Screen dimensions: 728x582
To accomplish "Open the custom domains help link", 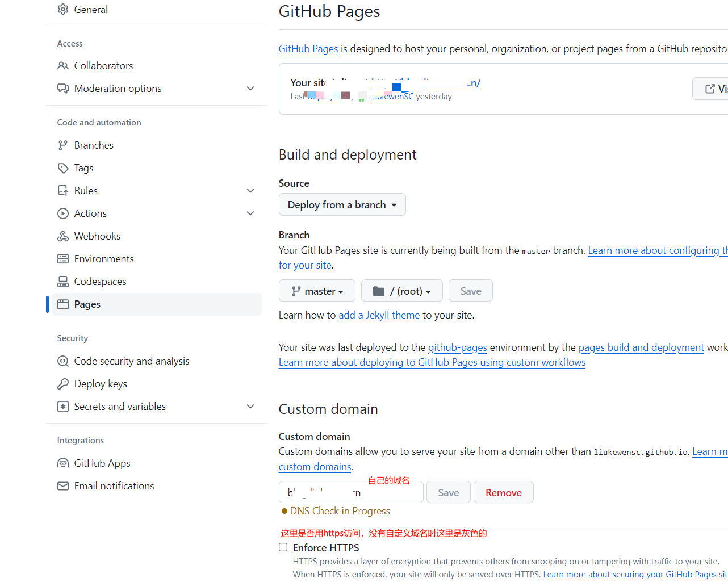I will 315,467.
